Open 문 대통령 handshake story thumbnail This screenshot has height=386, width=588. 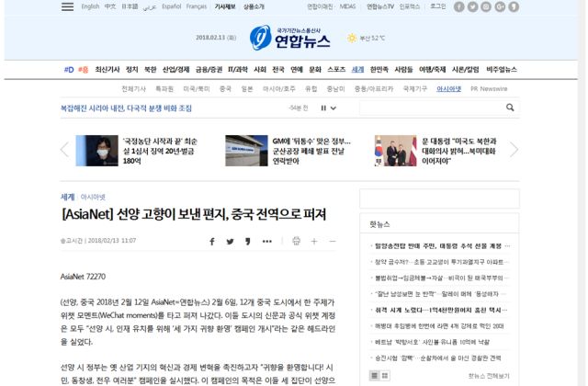click(x=396, y=151)
